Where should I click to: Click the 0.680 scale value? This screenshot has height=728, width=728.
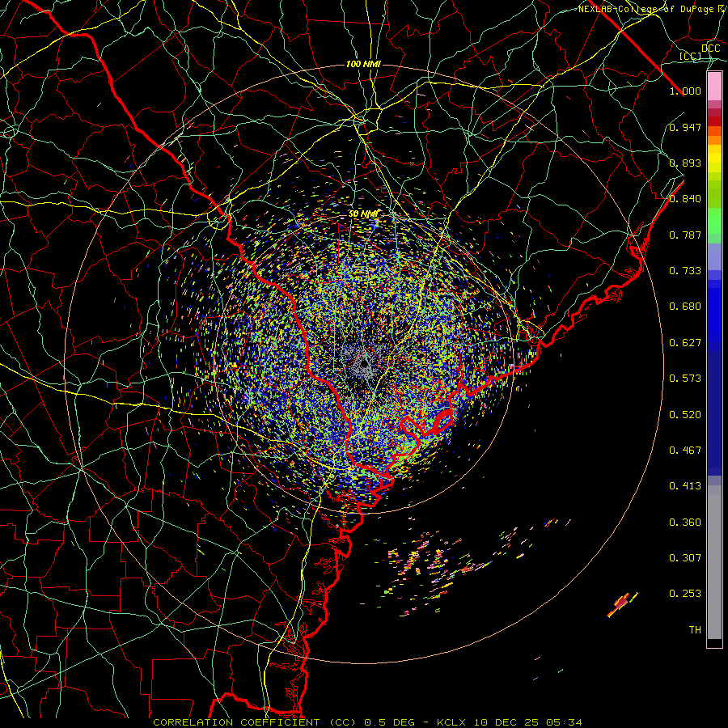[685, 307]
